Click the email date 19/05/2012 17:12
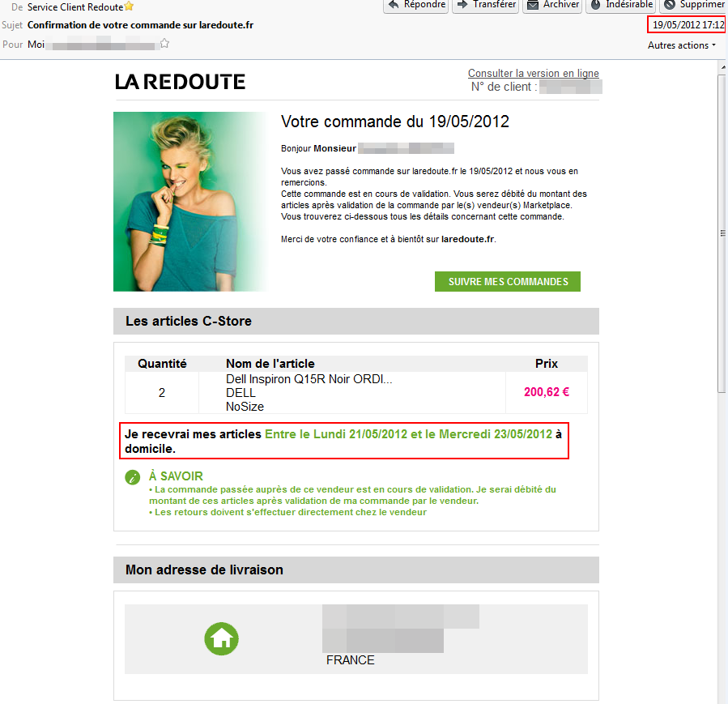The height and width of the screenshot is (704, 728). click(688, 24)
